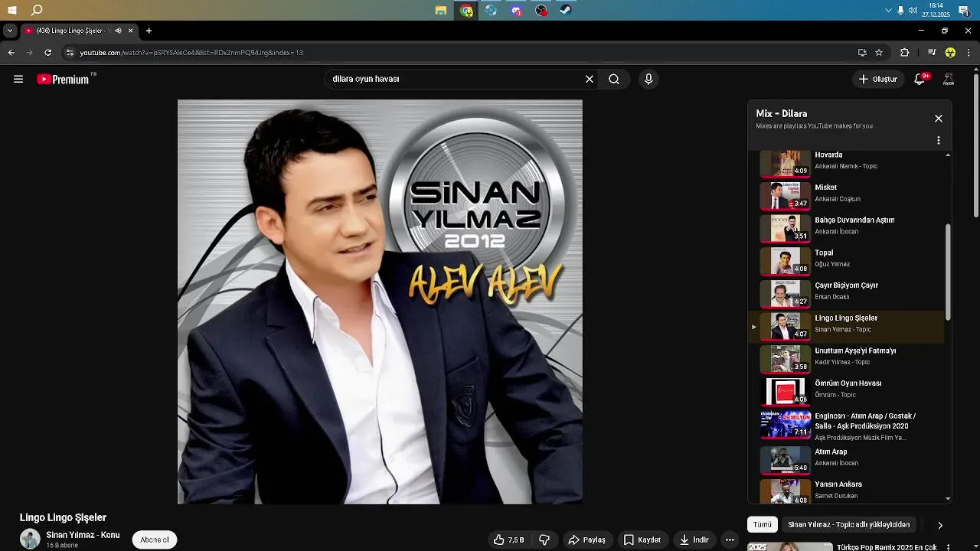The image size is (980, 551).
Task: Open File Explorer from the taskbar
Action: click(441, 11)
